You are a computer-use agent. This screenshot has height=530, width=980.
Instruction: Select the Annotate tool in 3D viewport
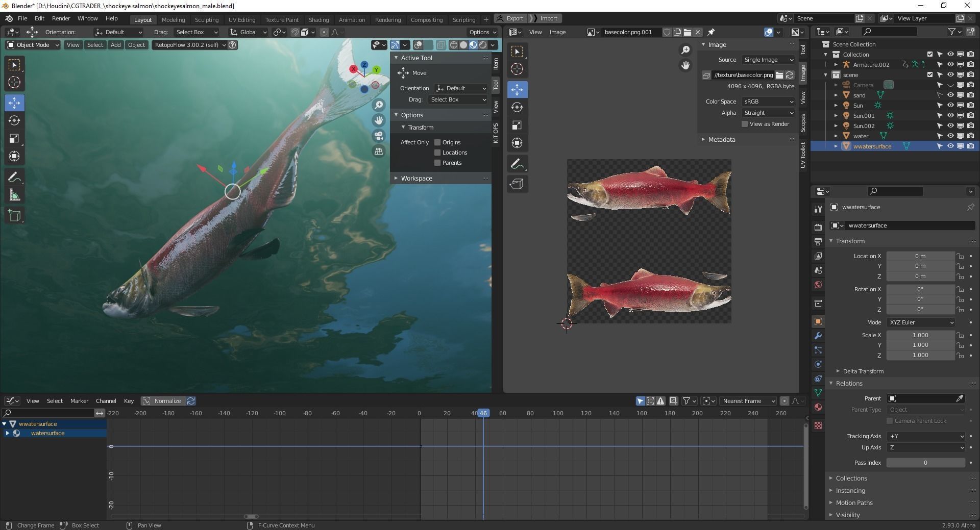click(x=14, y=177)
